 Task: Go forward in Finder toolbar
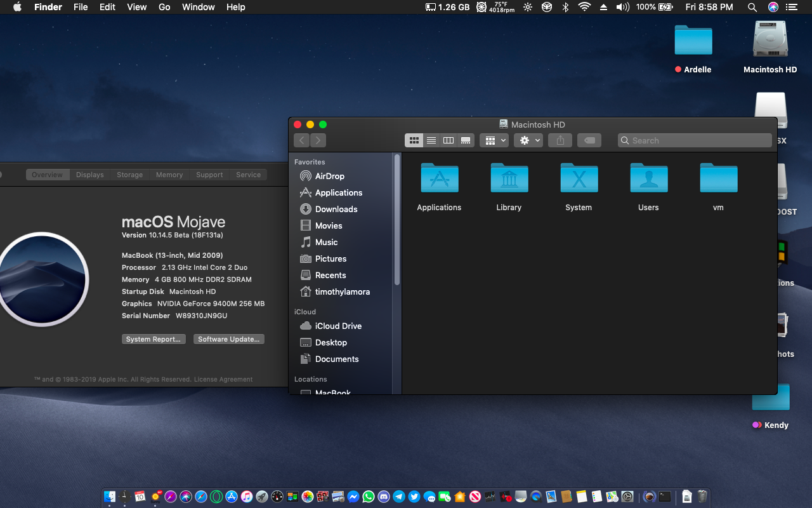[318, 140]
